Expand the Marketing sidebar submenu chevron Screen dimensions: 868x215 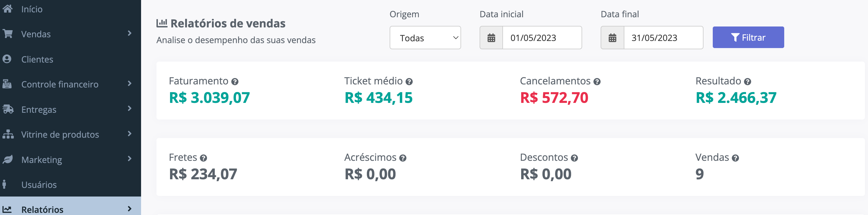130,159
